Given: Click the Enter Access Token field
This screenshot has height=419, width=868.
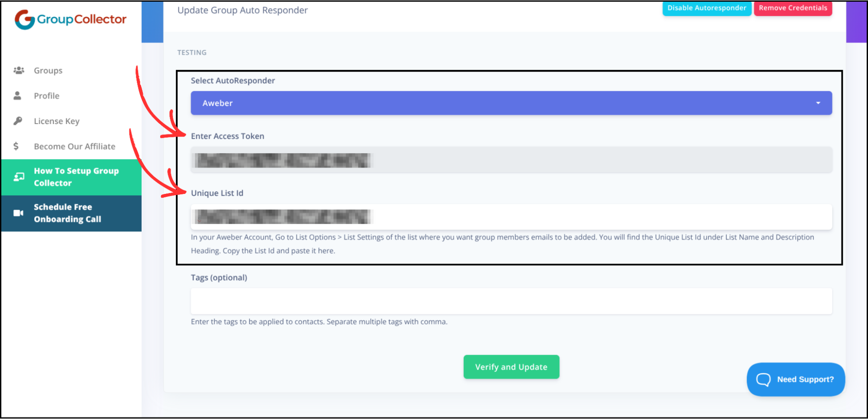Looking at the screenshot, I should point(511,160).
